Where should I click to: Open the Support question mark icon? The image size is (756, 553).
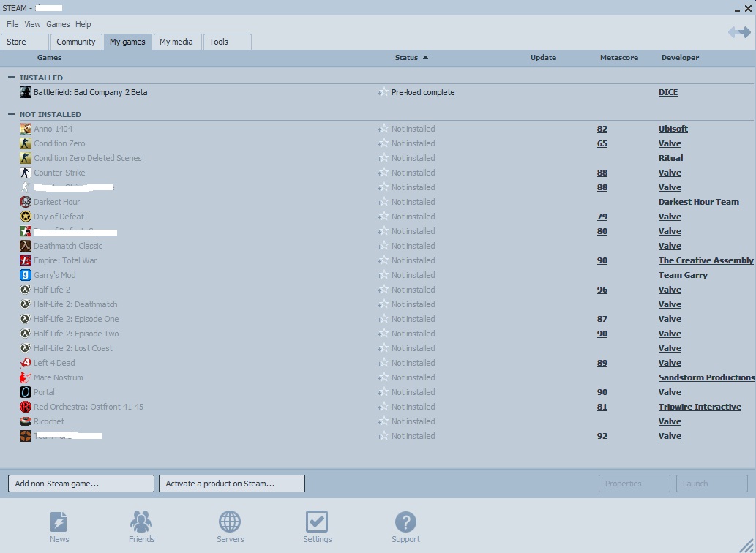(405, 522)
